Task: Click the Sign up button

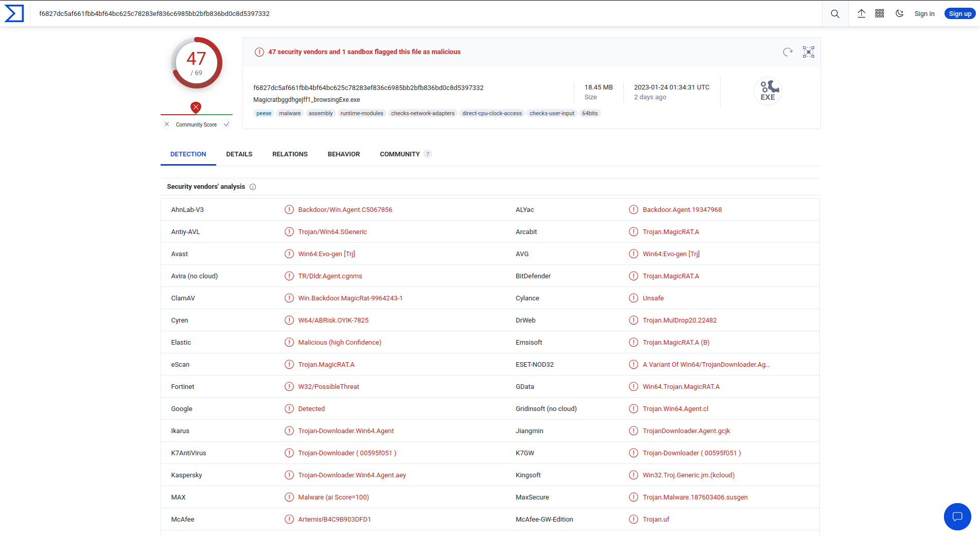Action: 960,14
